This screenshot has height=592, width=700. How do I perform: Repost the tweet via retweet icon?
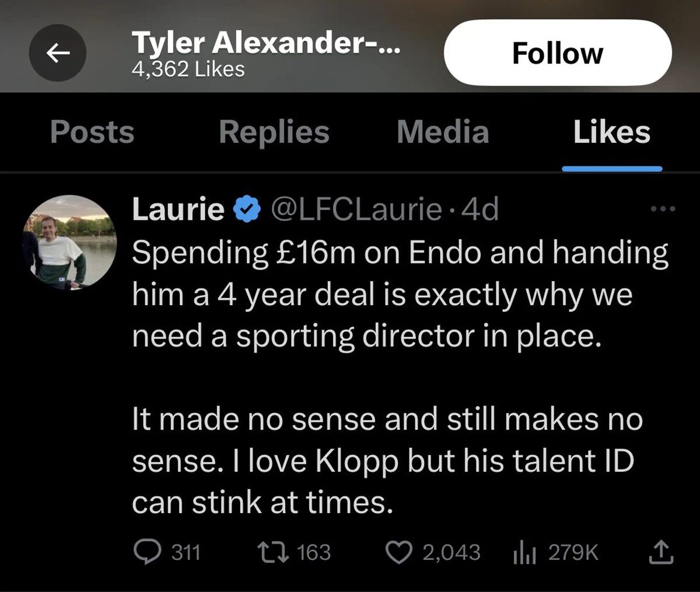coord(274,552)
